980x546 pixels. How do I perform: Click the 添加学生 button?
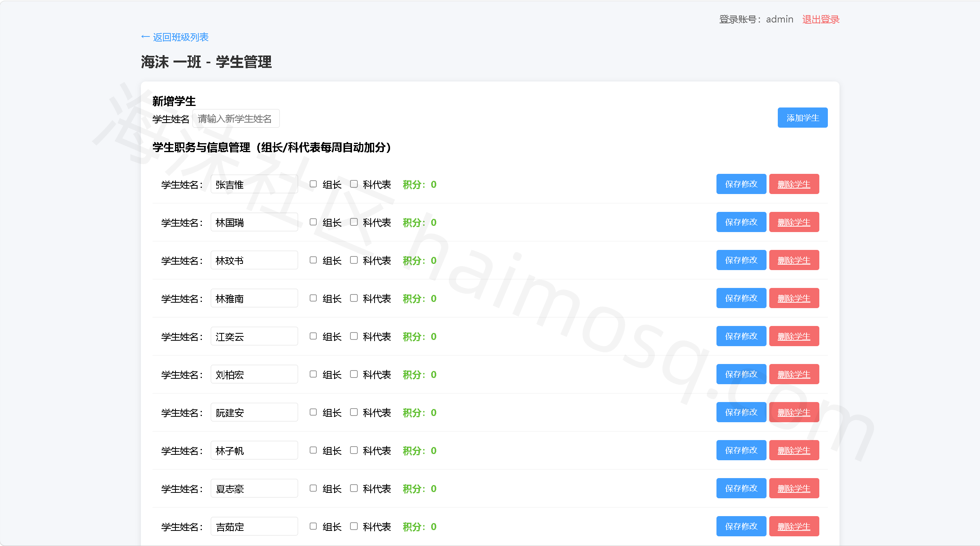803,118
